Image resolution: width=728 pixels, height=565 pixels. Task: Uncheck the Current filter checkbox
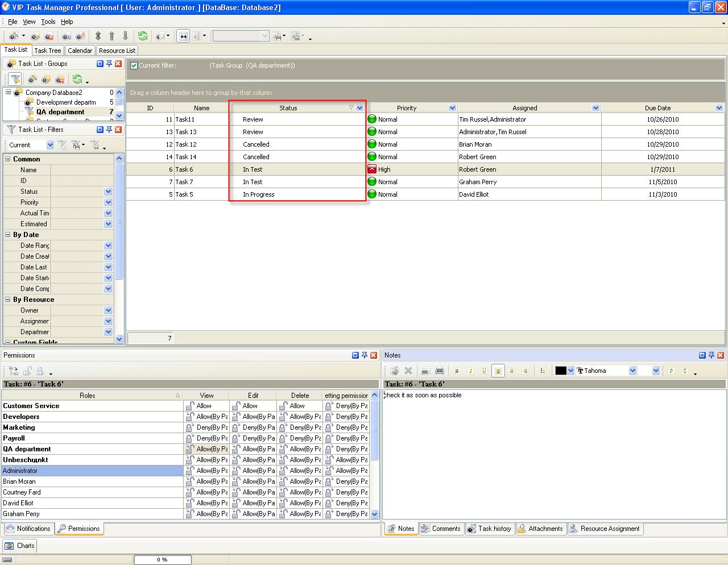pos(134,65)
